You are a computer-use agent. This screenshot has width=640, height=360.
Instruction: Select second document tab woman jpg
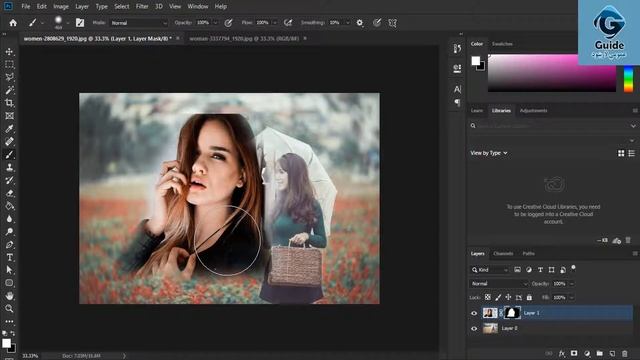tap(244, 38)
